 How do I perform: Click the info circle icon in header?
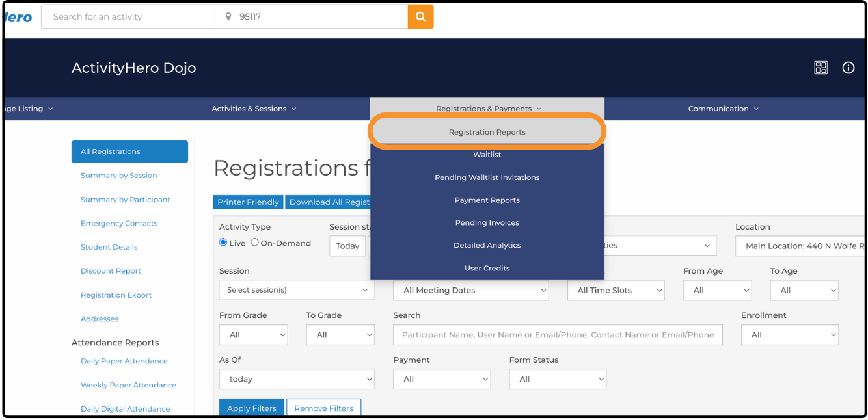[x=848, y=68]
